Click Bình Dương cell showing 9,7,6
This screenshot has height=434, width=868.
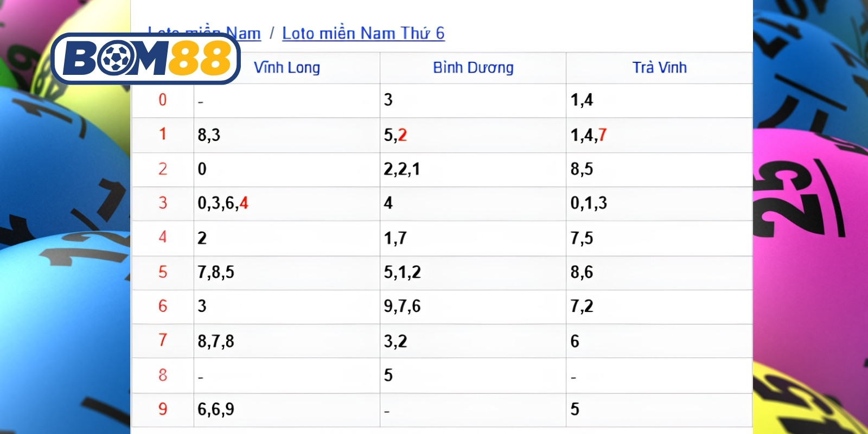473,307
